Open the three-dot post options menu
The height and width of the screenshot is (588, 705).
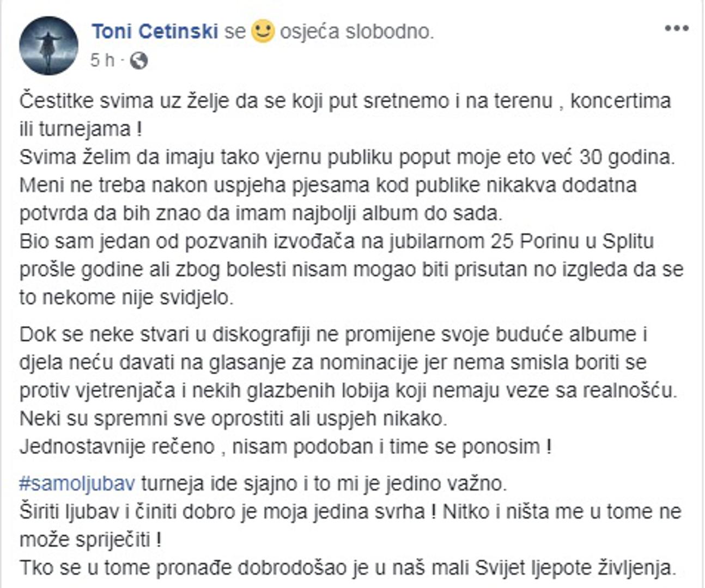pyautogui.click(x=676, y=28)
